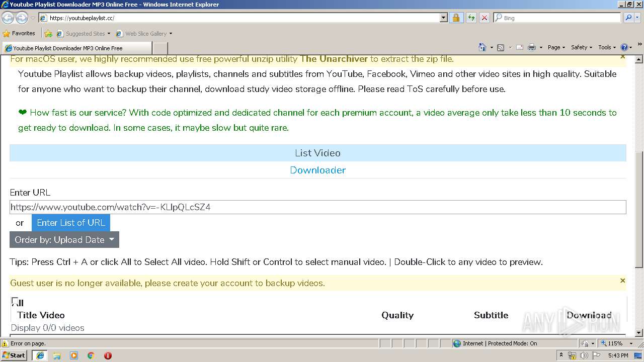Click the Title Video column header
Image resolution: width=644 pixels, height=362 pixels.
41,315
